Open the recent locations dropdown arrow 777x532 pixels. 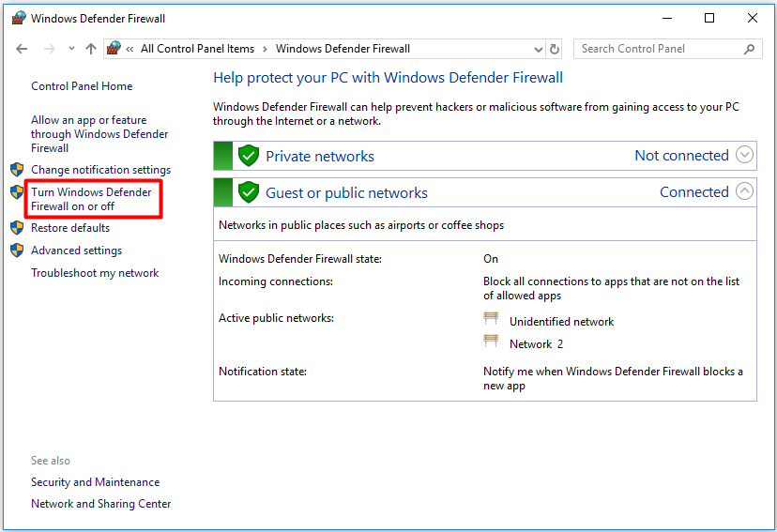pos(71,49)
